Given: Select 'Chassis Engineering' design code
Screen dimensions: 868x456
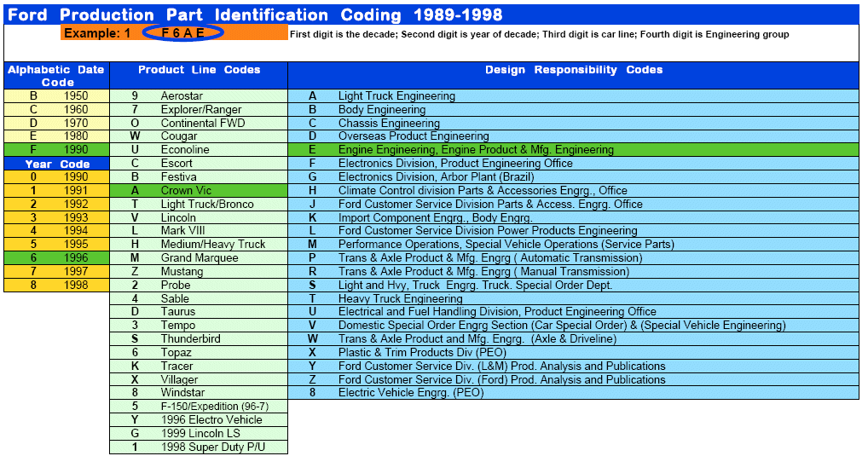Looking at the screenshot, I should click(574, 123).
